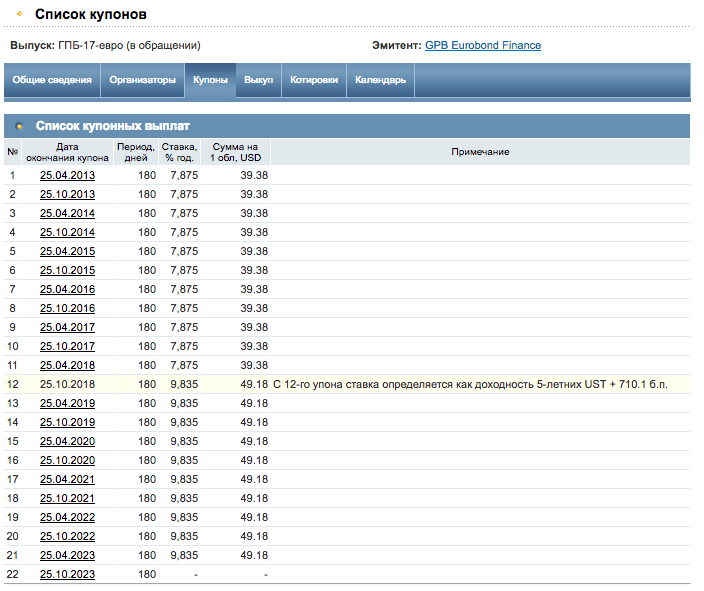Open the Выкуп tab
The width and height of the screenshot is (704, 591).
259,80
